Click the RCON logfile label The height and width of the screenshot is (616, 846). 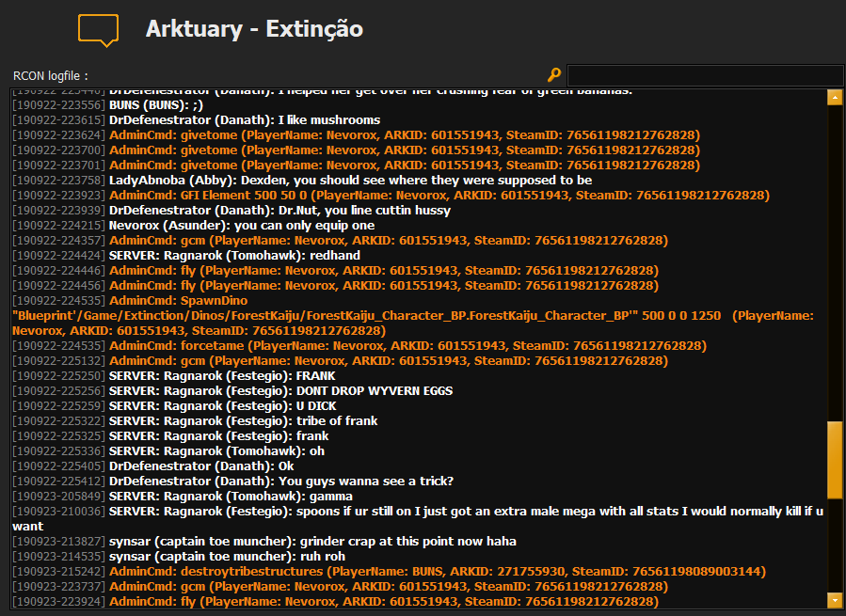[x=51, y=75]
